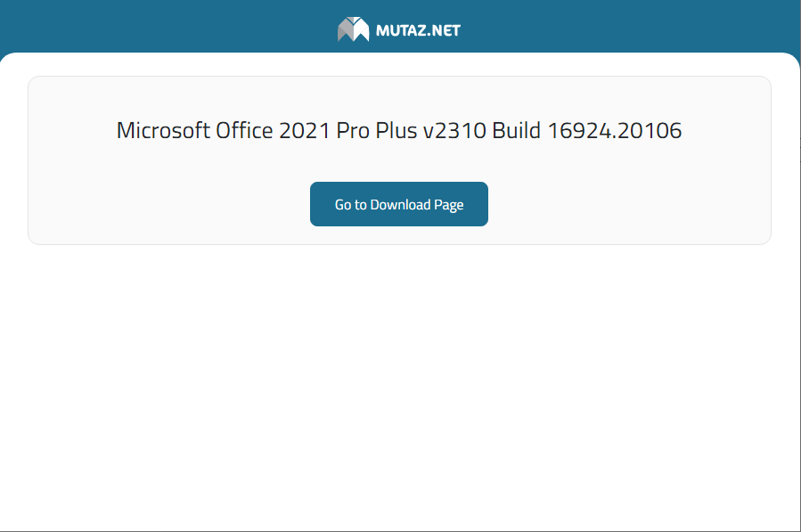Viewport: 801px width, 532px height.
Task: Open the MUTAZ.NET site name link
Action: tap(418, 30)
